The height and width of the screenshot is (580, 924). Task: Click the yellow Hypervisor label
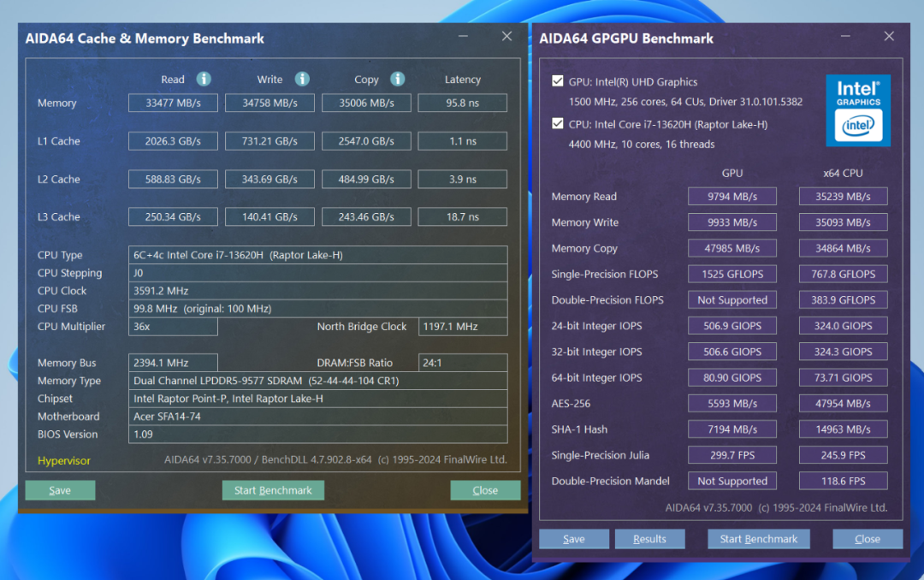coord(63,461)
